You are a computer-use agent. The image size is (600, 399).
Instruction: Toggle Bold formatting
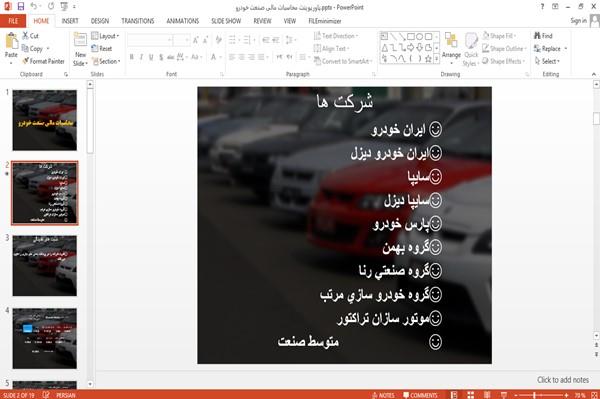pos(132,57)
